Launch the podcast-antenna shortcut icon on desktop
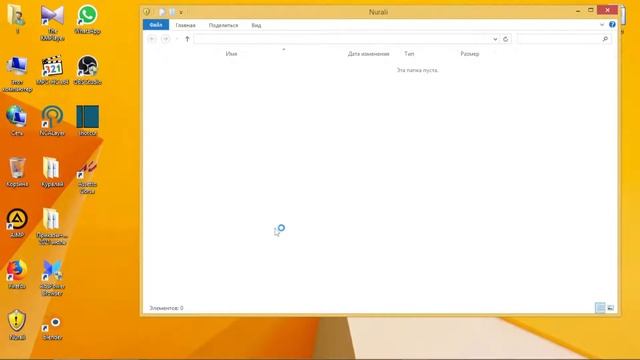 (x=52, y=121)
